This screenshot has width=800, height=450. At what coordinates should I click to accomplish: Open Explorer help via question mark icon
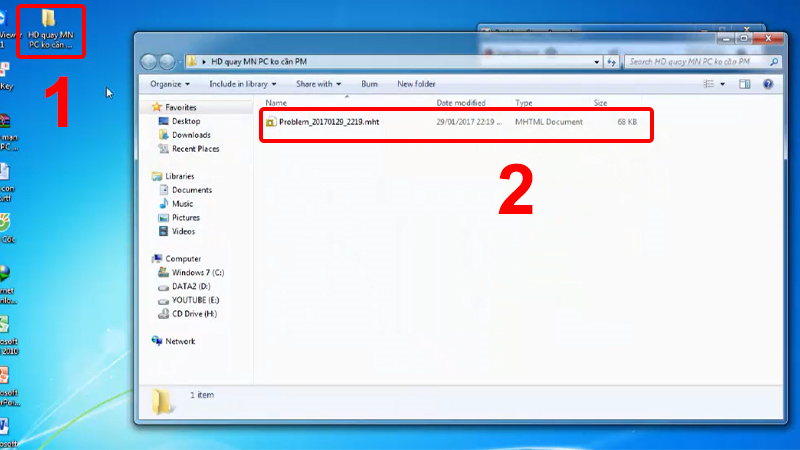coord(767,84)
